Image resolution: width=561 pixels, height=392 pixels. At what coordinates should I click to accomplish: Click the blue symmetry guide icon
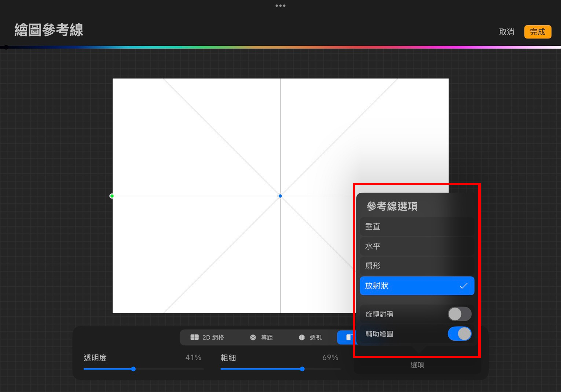349,337
